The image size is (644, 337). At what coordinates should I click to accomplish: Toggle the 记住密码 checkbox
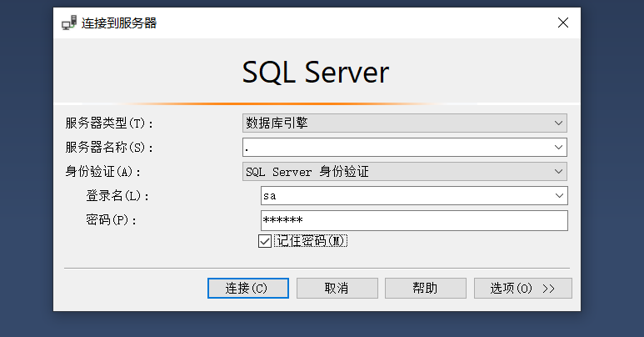(264, 241)
